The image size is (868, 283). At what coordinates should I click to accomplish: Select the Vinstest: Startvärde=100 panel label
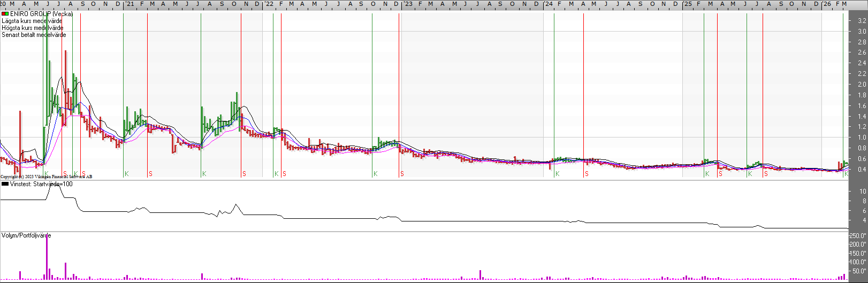(x=41, y=184)
